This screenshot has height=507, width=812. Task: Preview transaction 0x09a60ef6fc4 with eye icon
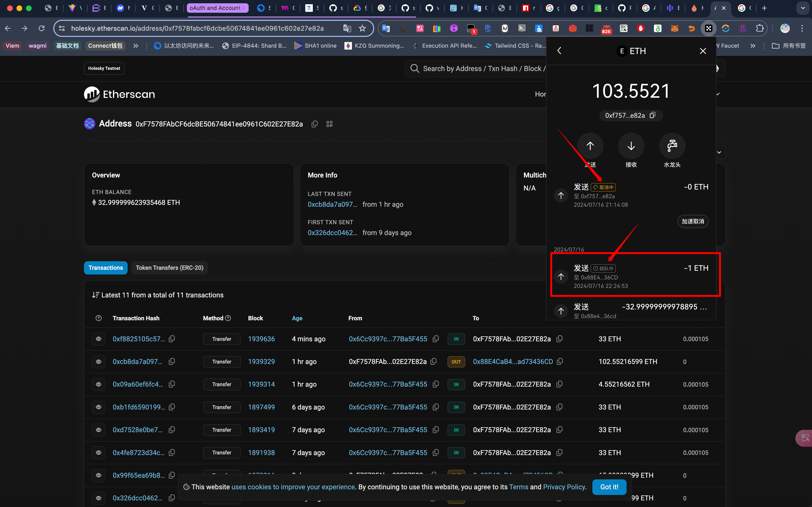click(x=99, y=384)
